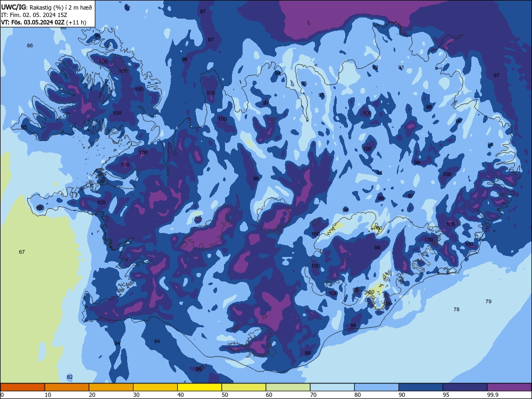The width and height of the screenshot is (532, 399).
Task: Select the '80' tick label on the legend
Action: (358, 395)
